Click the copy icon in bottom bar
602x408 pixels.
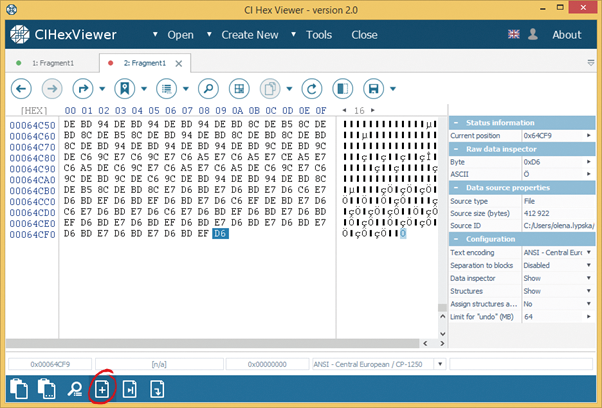[19, 389]
